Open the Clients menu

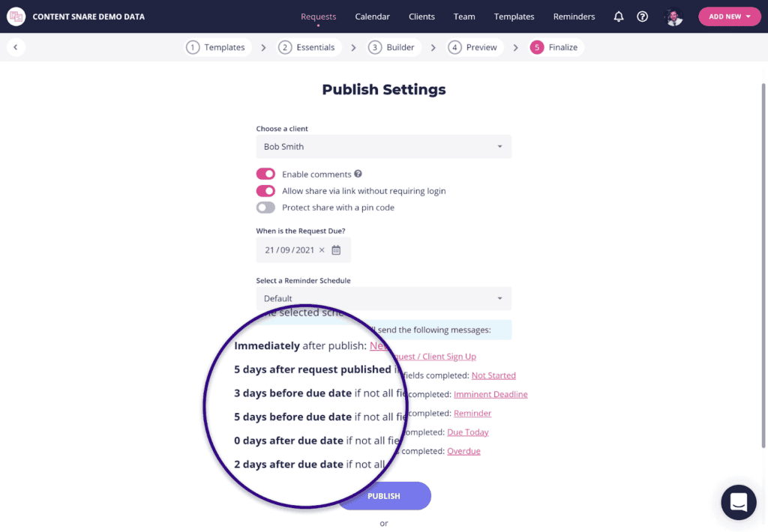pyautogui.click(x=421, y=16)
